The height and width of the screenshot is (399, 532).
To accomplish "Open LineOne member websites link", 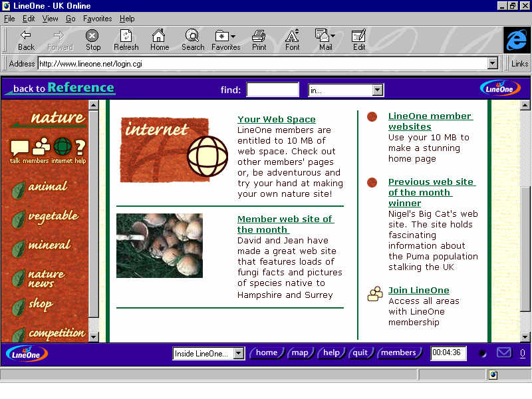I will point(430,121).
